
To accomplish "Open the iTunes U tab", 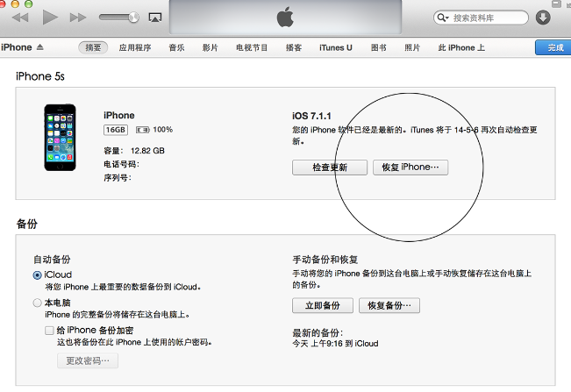I will point(336,47).
